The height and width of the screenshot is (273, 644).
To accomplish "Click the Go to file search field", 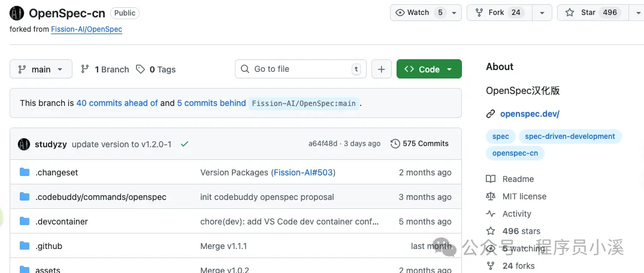I will coord(301,69).
